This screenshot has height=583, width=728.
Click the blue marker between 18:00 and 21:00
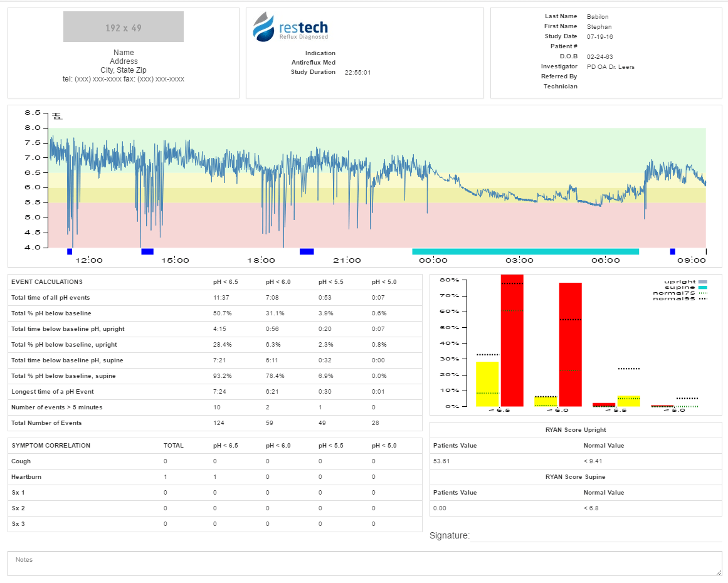(x=307, y=251)
